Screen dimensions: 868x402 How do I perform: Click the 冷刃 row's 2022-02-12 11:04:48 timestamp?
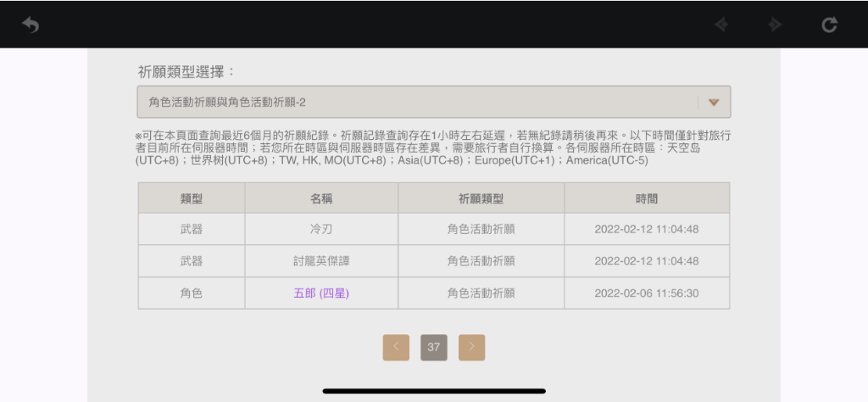point(647,229)
